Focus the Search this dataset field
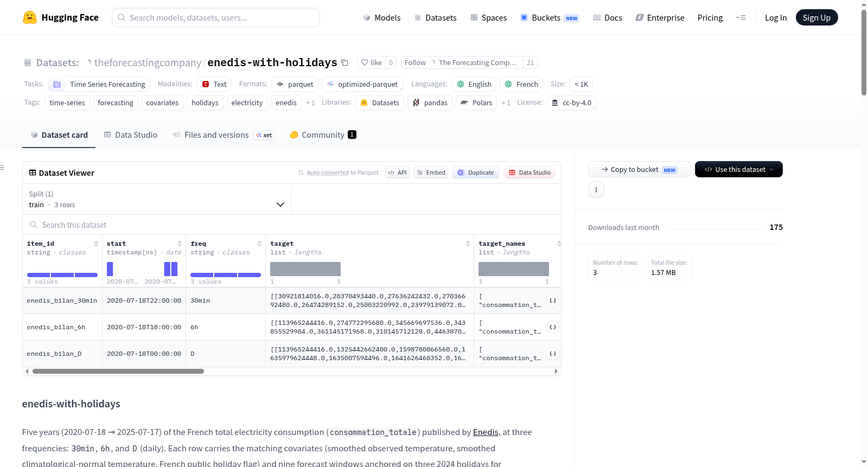Image resolution: width=868 pixels, height=467 pixels. tap(292, 225)
